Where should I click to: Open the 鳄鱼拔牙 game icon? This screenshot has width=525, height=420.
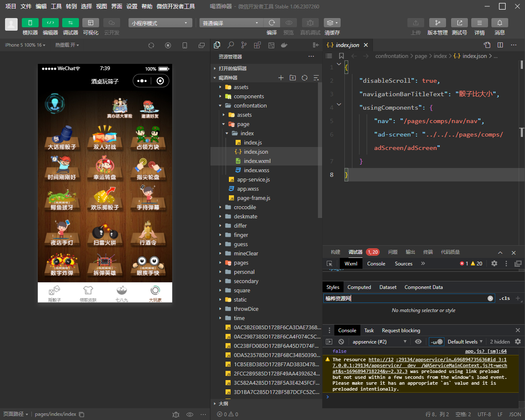[x=62, y=199]
